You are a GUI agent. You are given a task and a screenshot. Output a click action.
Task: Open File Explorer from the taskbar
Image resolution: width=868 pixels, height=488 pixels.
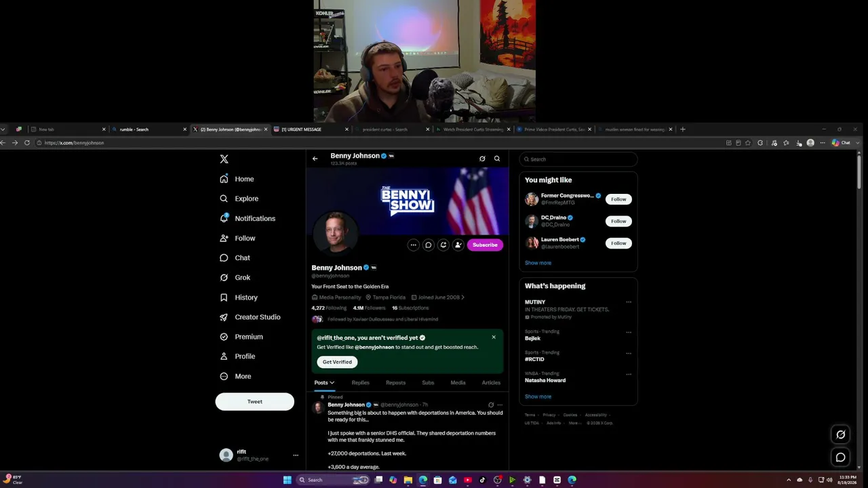pyautogui.click(x=408, y=480)
